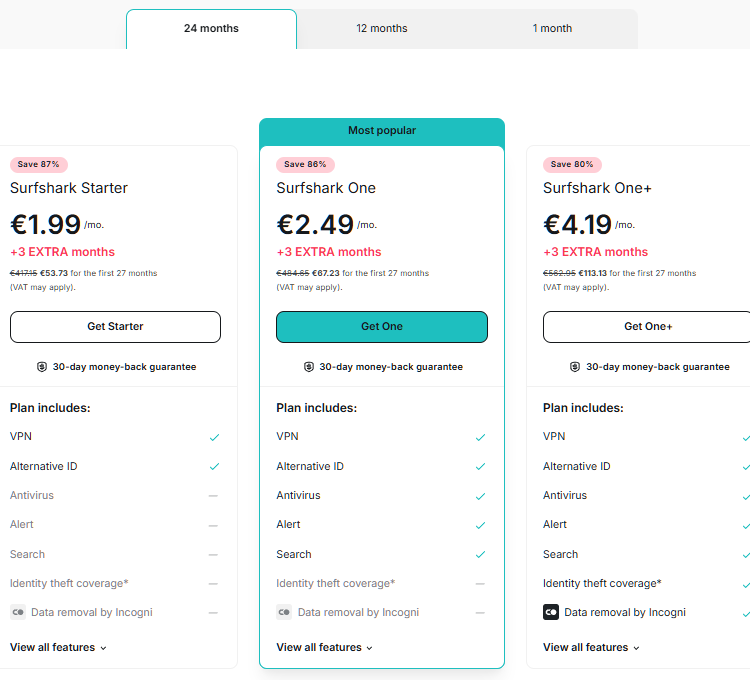Click the Incogni icon in Surfshark One+ plan
This screenshot has height=680, width=750.
click(x=551, y=612)
